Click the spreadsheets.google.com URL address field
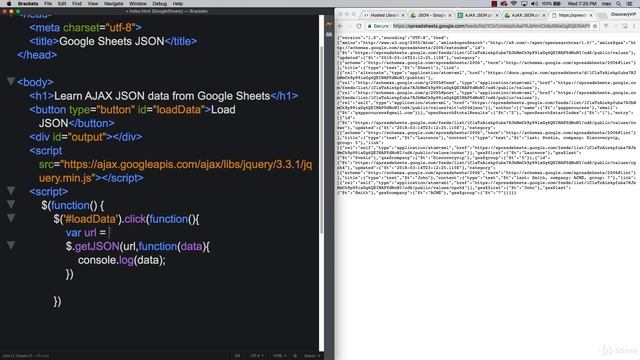 click(491, 26)
